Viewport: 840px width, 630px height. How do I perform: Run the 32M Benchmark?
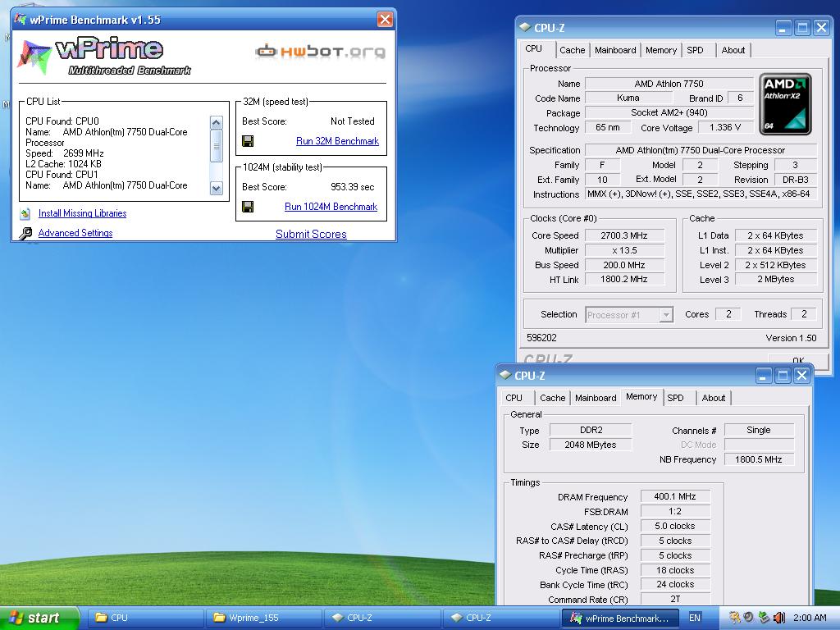tap(337, 141)
